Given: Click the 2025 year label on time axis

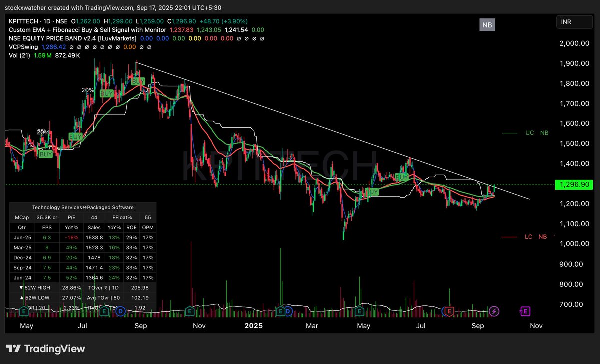Looking at the screenshot, I should (x=253, y=326).
